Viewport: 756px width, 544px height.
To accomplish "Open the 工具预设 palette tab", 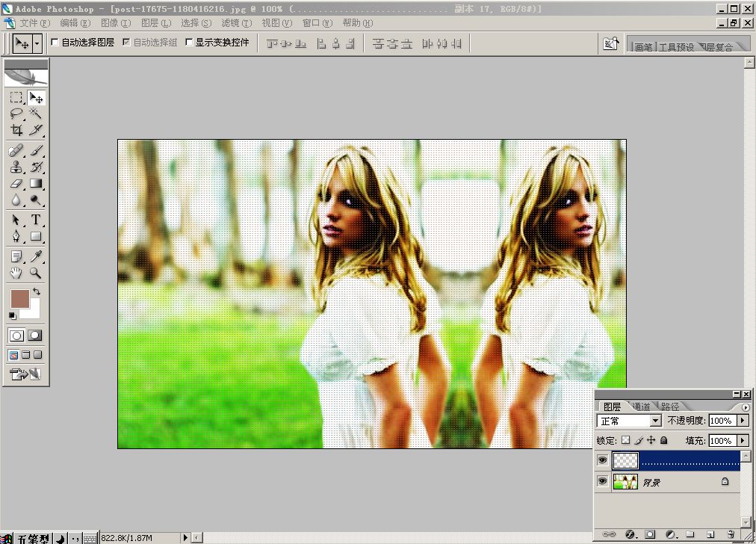I will 675,47.
